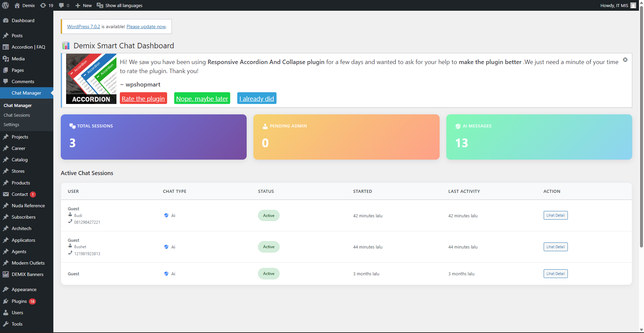This screenshot has width=644, height=333.
Task: Click the Appearance paintbrush icon
Action: tap(6, 289)
